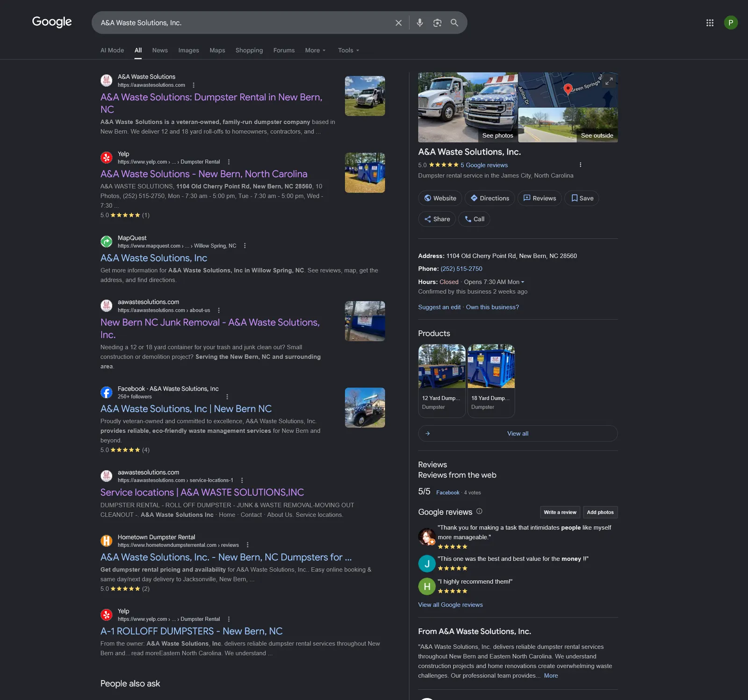Open Google homepage via the logo
The image size is (748, 700).
52,22
